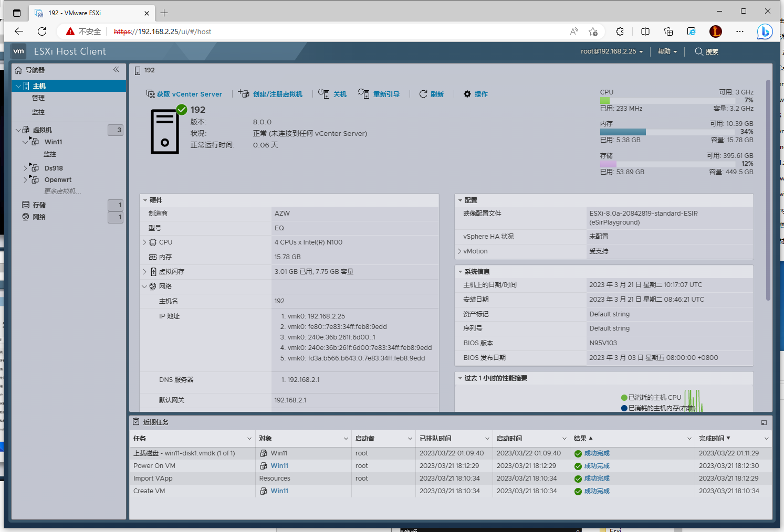The width and height of the screenshot is (784, 532).
Task: Click 刷新 refresh button in host toolbar
Action: [432, 94]
